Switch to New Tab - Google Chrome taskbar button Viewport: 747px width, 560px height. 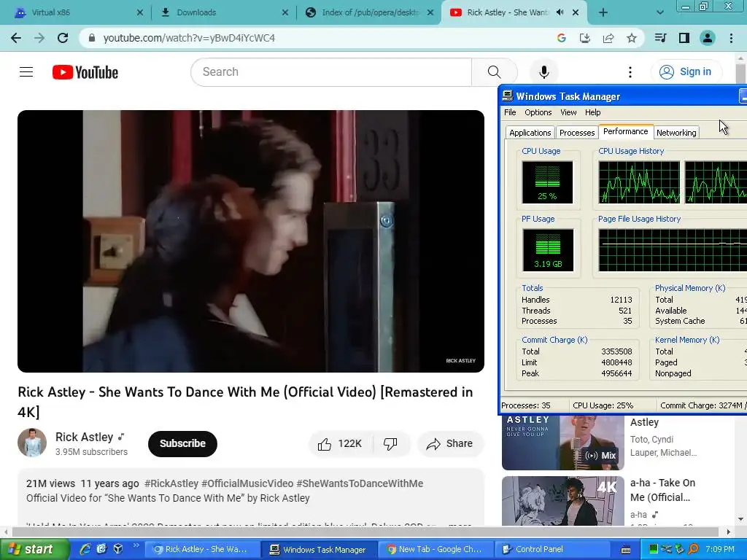[435, 550]
